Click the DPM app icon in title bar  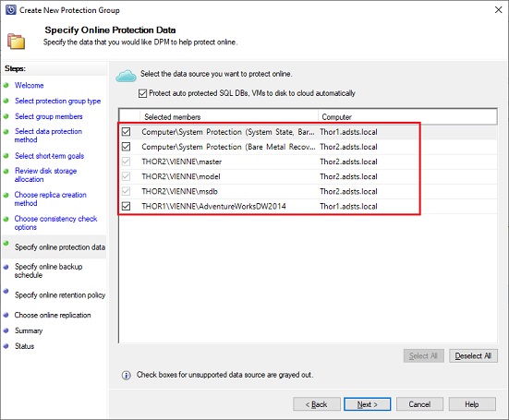(10, 10)
